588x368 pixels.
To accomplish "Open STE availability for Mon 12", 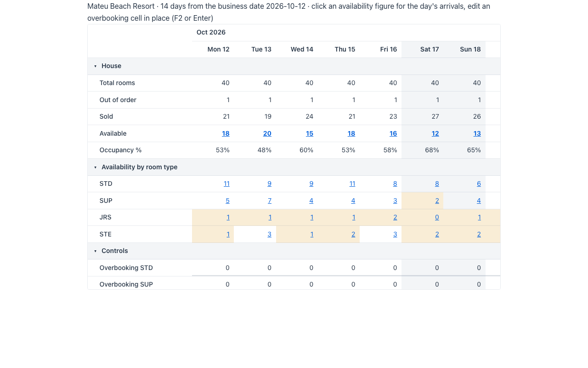I will coord(228,234).
